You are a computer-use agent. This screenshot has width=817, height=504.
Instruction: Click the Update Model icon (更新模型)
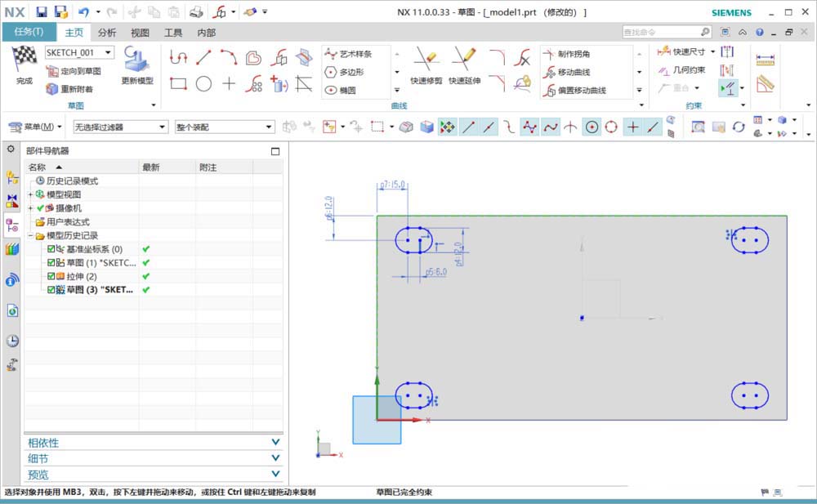tap(137, 65)
